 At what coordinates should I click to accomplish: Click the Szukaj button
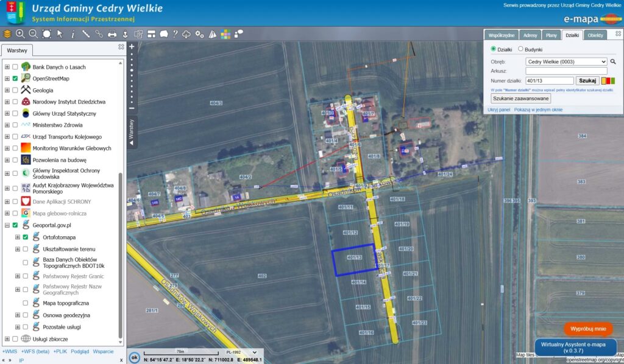point(587,80)
